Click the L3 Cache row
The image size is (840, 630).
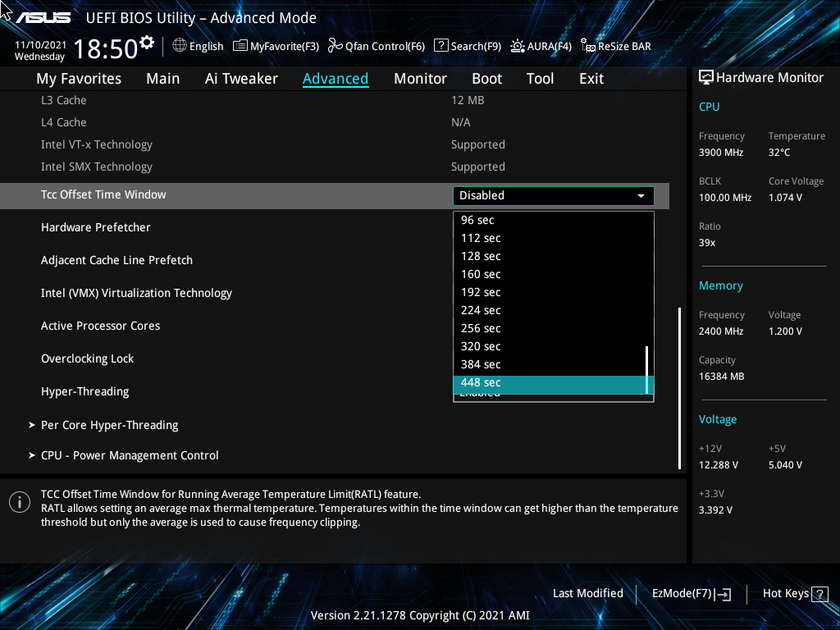[335, 101]
